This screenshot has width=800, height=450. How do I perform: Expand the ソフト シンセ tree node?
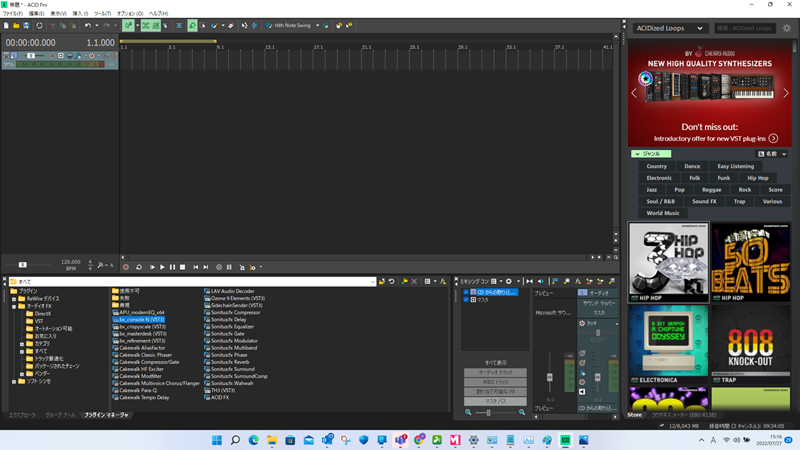pos(14,382)
